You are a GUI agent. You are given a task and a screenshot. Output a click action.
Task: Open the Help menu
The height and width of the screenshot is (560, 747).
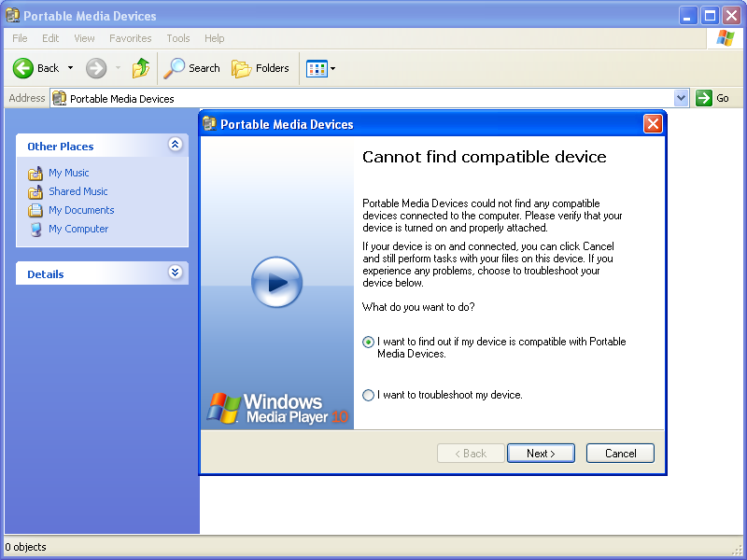click(215, 38)
